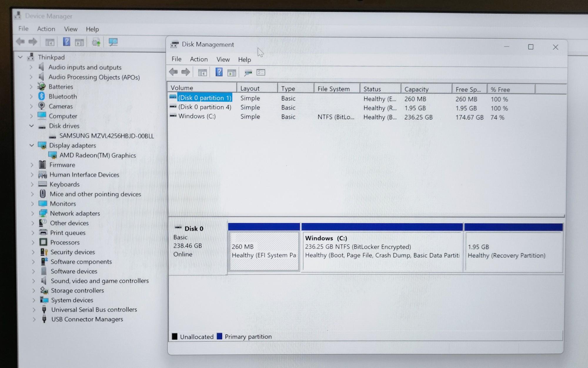
Task: Click the Security devices key icon
Action: click(x=44, y=252)
